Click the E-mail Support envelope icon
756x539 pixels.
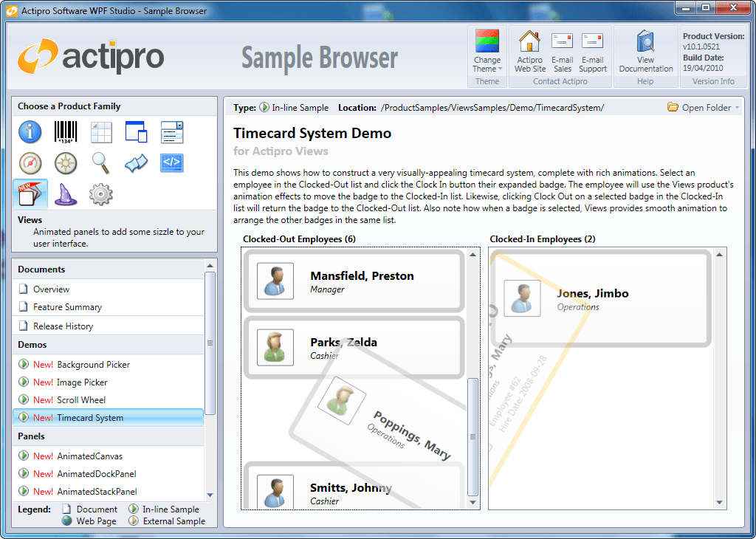593,41
